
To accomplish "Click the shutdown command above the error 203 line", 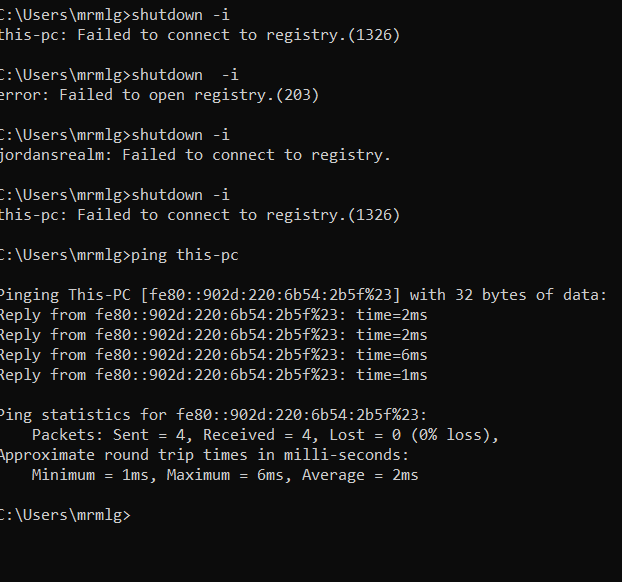I will [x=185, y=75].
